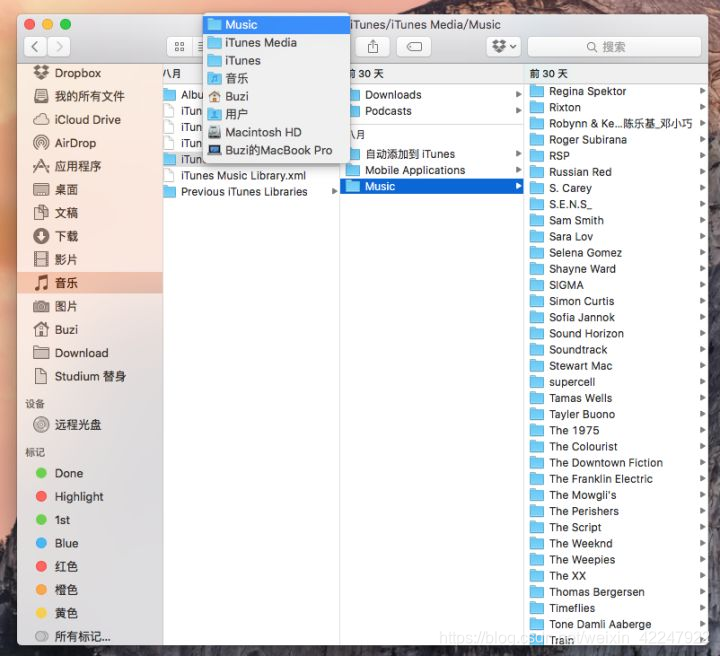Select the Russian Red folder
The height and width of the screenshot is (656, 720).
point(617,172)
